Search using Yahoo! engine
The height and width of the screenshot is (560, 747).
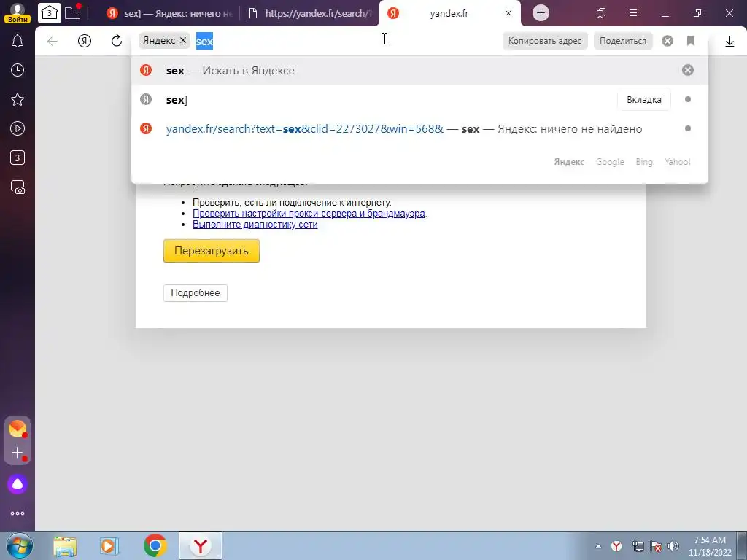pyautogui.click(x=678, y=162)
